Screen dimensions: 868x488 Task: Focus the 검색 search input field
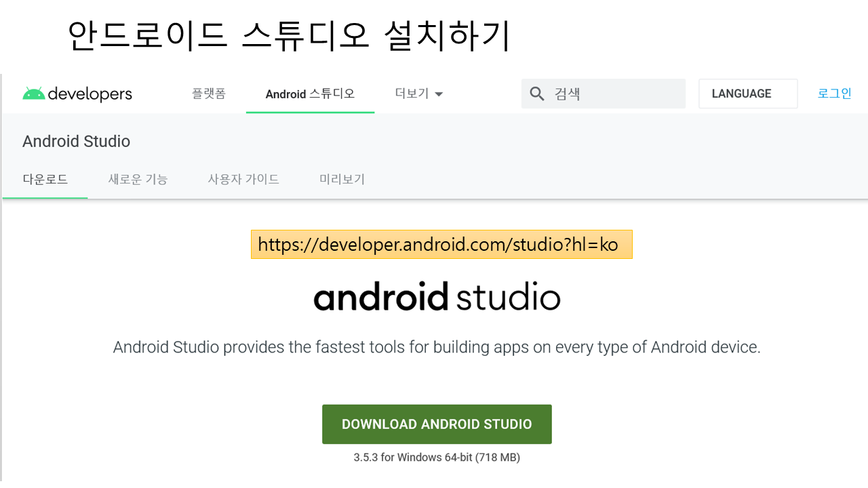[614, 94]
